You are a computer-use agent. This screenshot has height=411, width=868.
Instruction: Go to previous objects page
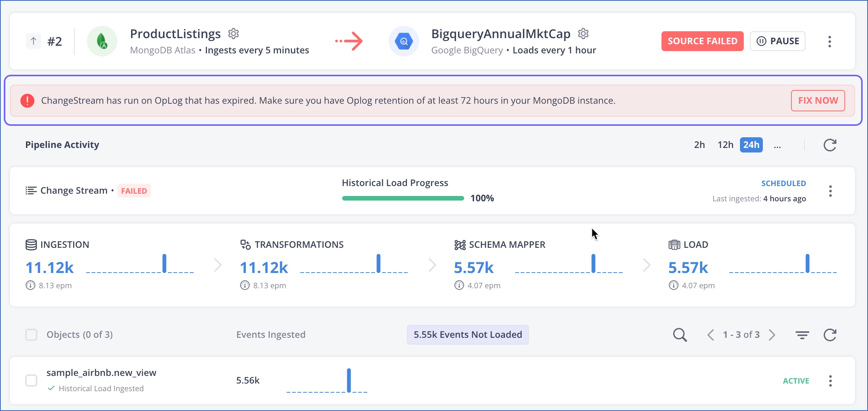(710, 335)
